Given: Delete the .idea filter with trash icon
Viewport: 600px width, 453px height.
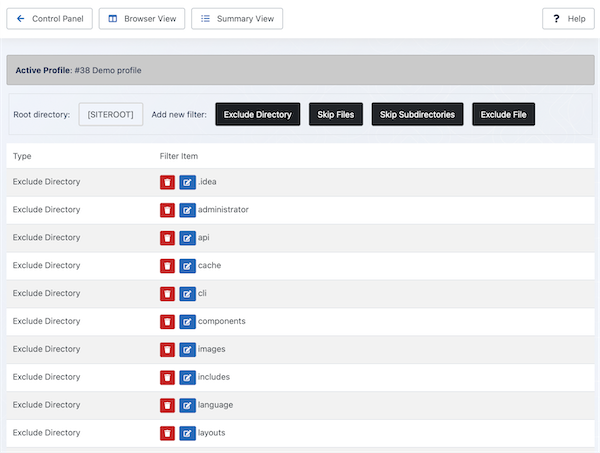Looking at the screenshot, I should pos(167,182).
